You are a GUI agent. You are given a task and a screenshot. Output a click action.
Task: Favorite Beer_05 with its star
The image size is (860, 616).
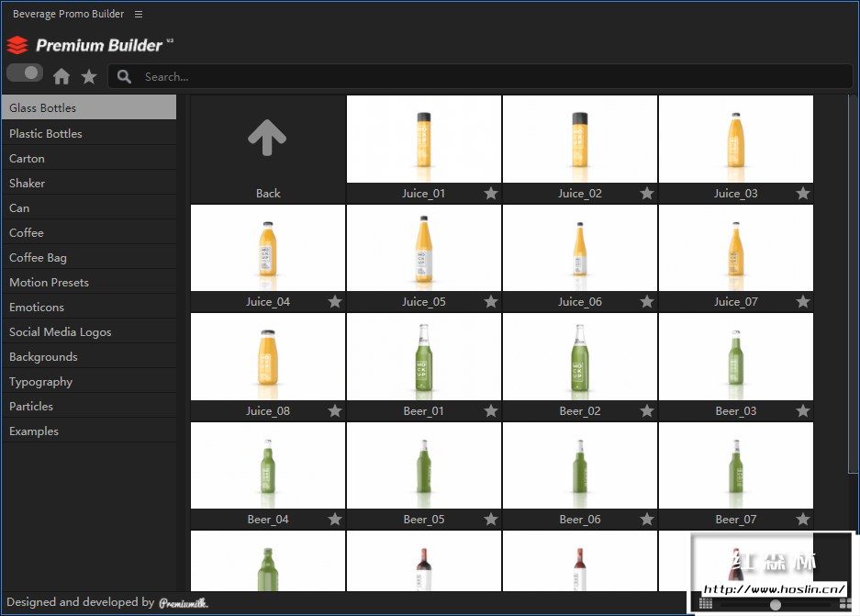point(491,519)
